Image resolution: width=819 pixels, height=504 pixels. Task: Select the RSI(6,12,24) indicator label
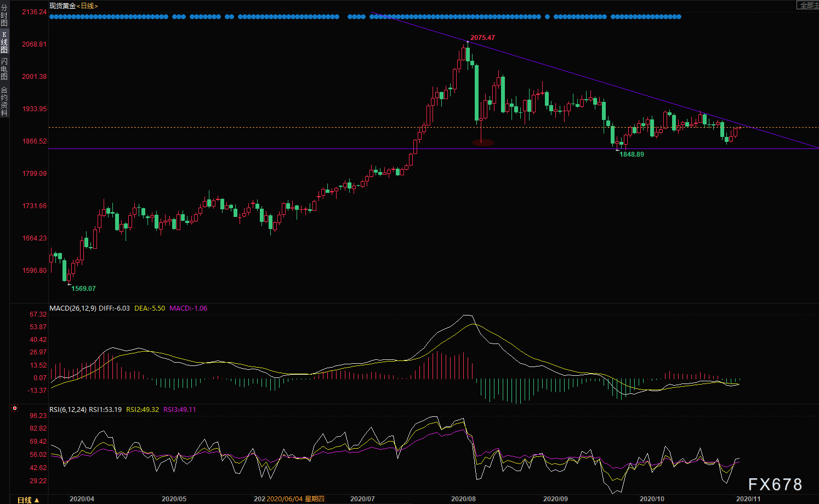[68, 410]
